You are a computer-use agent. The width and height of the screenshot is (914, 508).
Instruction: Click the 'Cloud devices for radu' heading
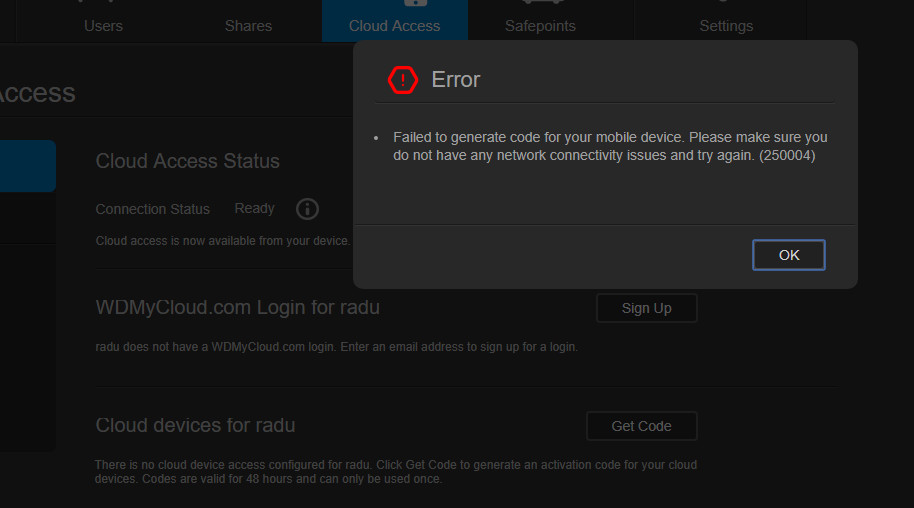point(195,425)
